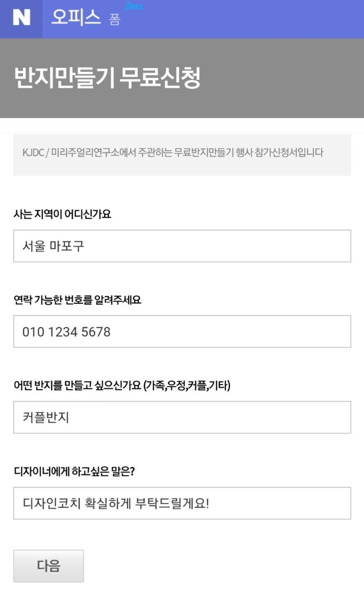
Task: Click the 연락 가능한 번호를 알려주세요 label
Action: coord(77,300)
